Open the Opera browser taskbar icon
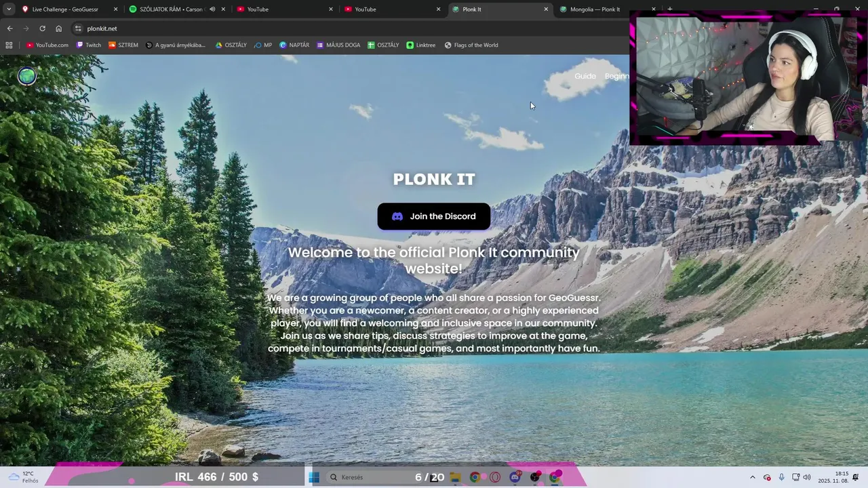 tap(495, 477)
